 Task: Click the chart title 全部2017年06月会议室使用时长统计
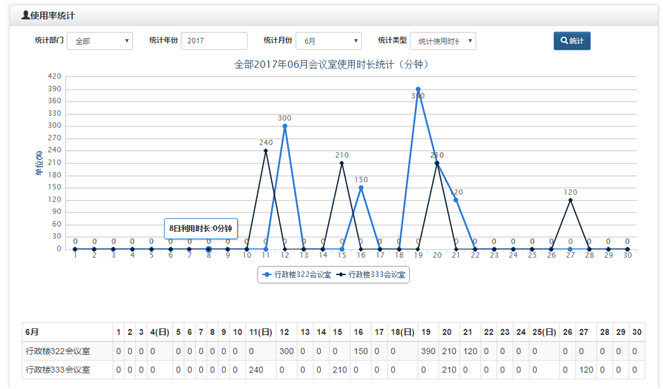(331, 64)
